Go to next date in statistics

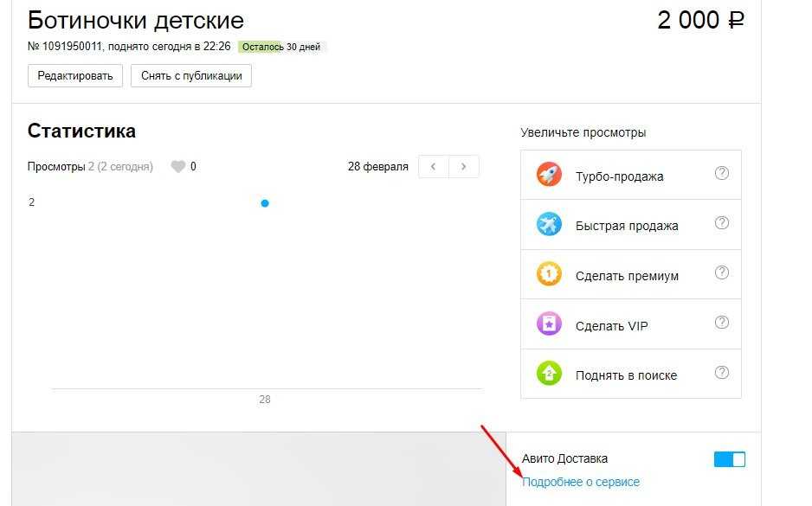pyautogui.click(x=464, y=166)
